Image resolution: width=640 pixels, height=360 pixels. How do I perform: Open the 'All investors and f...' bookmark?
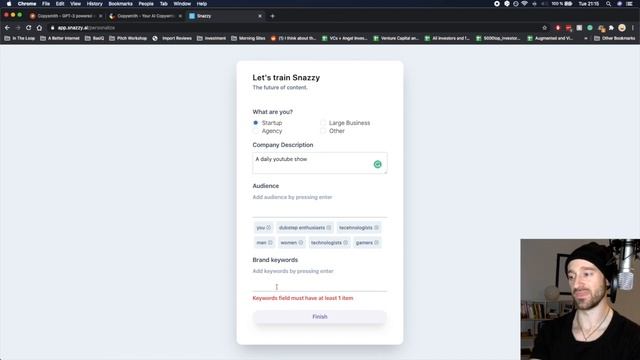[447, 38]
